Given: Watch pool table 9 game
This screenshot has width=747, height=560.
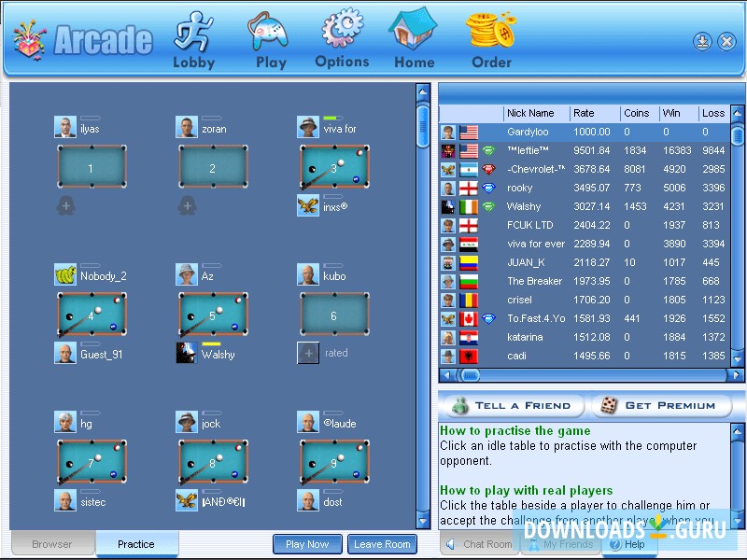Looking at the screenshot, I should tap(334, 462).
